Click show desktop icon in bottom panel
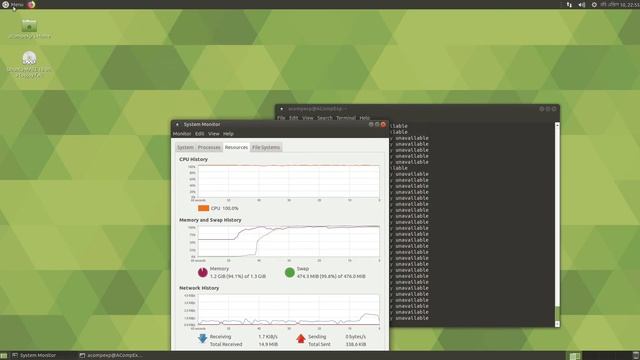The height and width of the screenshot is (360, 640). (x=4, y=356)
